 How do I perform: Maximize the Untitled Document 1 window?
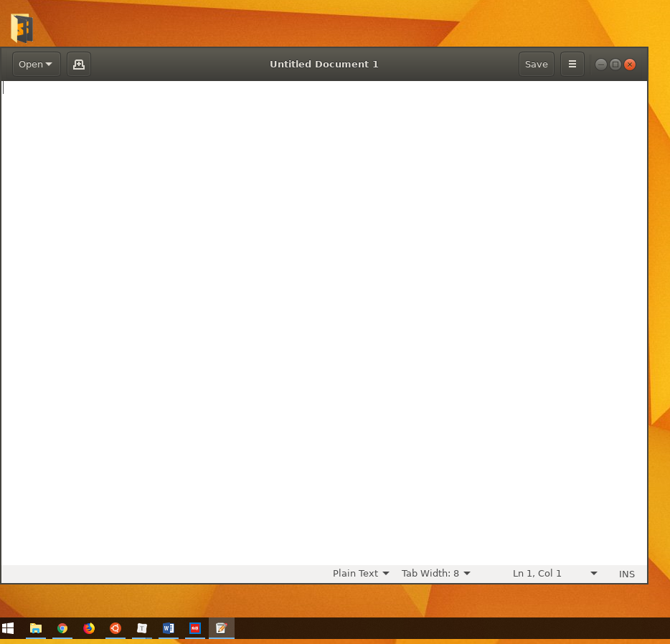click(615, 65)
